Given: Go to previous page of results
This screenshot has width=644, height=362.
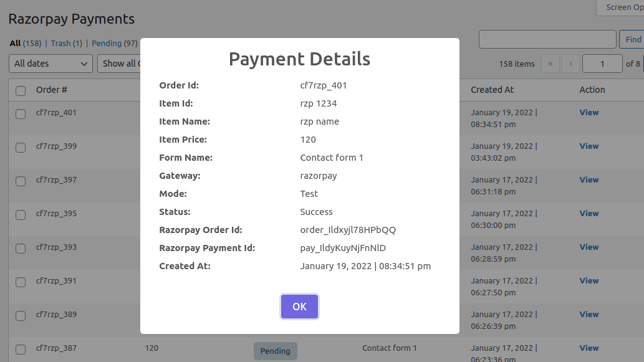Looking at the screenshot, I should click(x=571, y=64).
